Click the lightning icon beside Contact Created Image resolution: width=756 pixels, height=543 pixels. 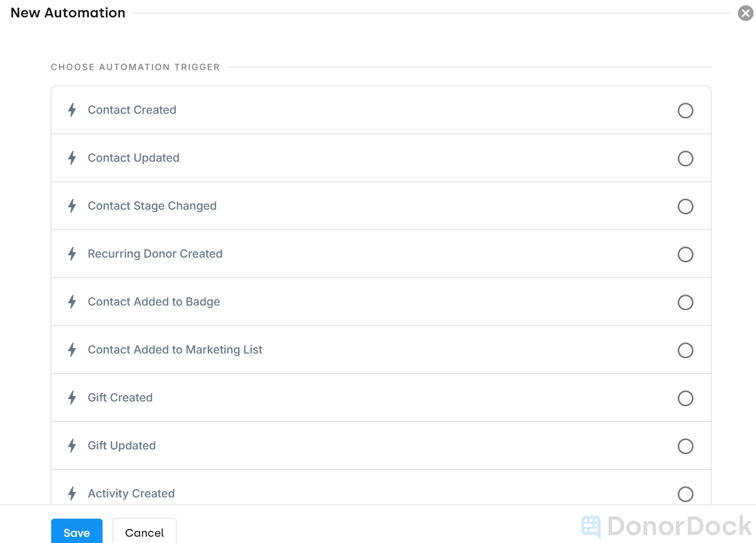(71, 110)
